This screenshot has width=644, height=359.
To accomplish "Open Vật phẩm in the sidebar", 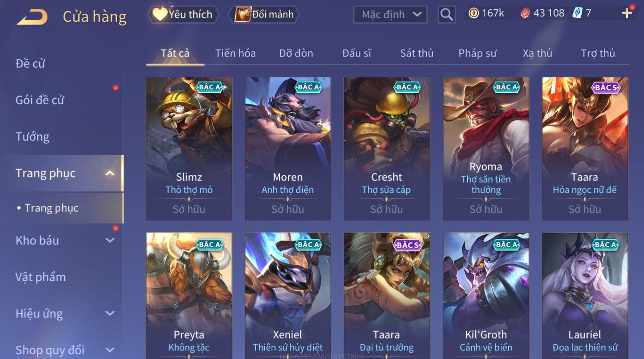I will 41,277.
